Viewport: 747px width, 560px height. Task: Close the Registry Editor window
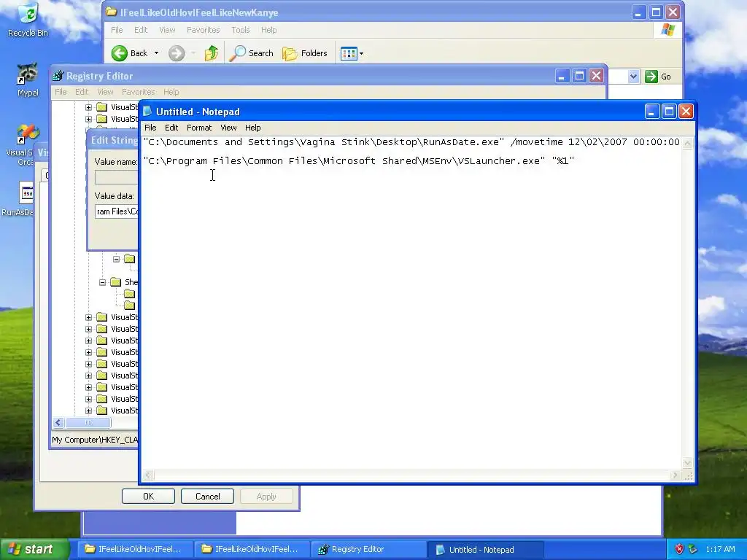597,76
